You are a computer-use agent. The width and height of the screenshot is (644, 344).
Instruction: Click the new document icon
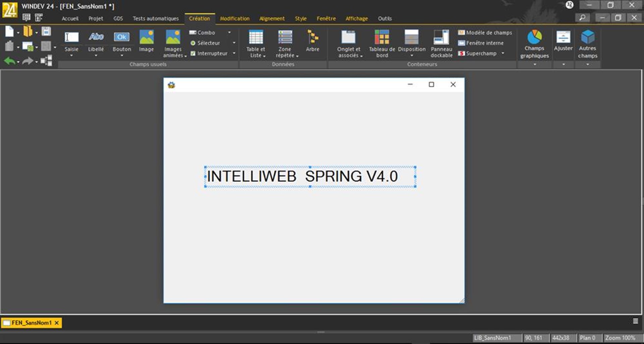(x=9, y=32)
